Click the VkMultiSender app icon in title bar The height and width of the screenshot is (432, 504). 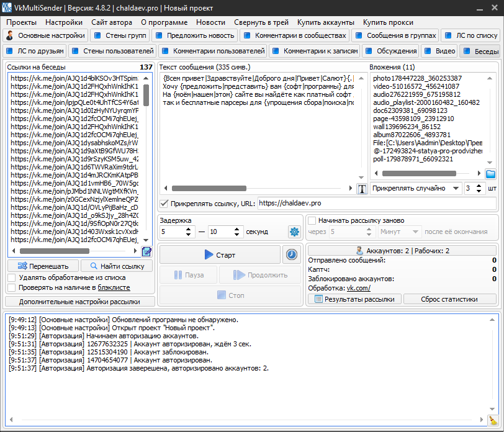click(6, 7)
